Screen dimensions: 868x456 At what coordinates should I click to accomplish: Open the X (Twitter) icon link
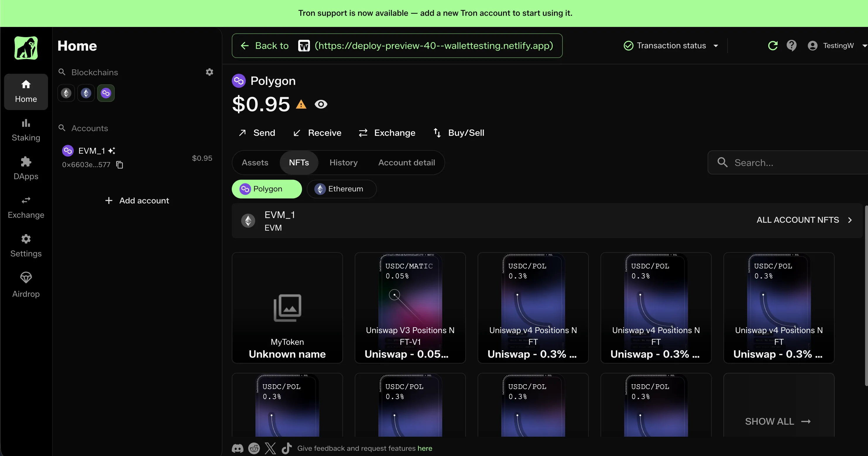pyautogui.click(x=270, y=448)
